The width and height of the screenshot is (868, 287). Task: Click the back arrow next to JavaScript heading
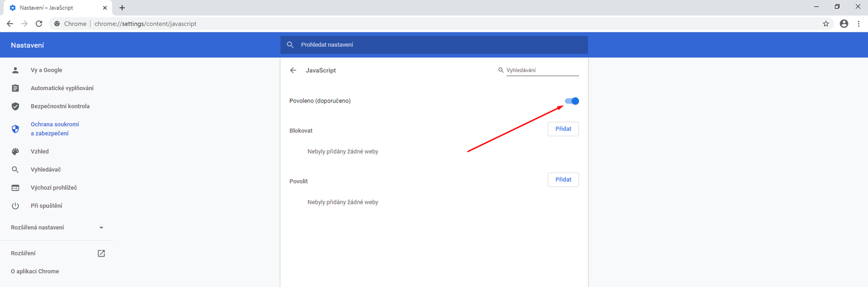(293, 71)
